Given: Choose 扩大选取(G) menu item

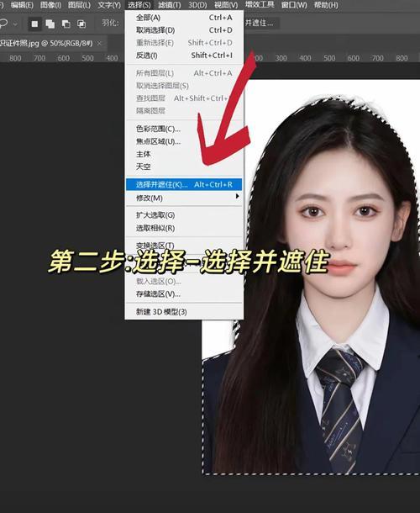Looking at the screenshot, I should [x=184, y=215].
